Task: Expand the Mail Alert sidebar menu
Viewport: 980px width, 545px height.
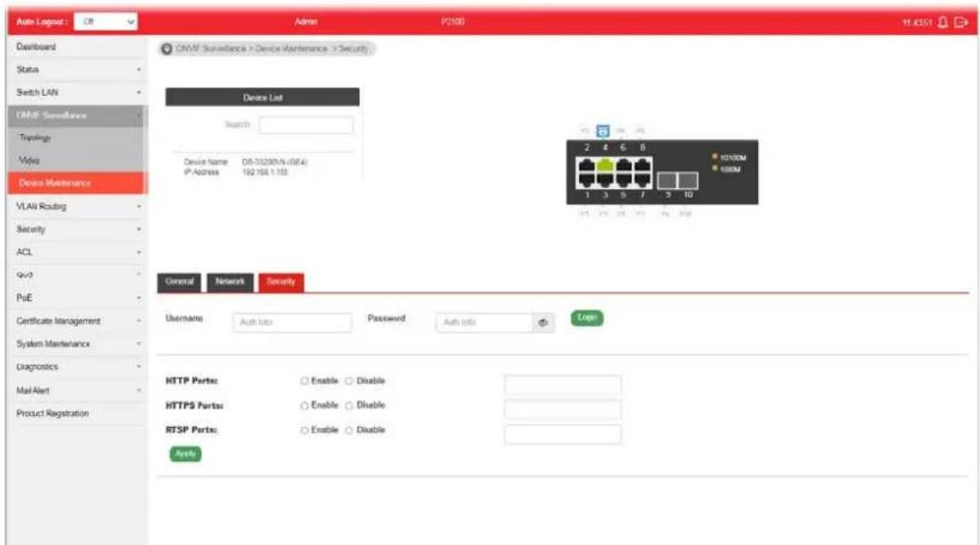Action: tap(78, 390)
